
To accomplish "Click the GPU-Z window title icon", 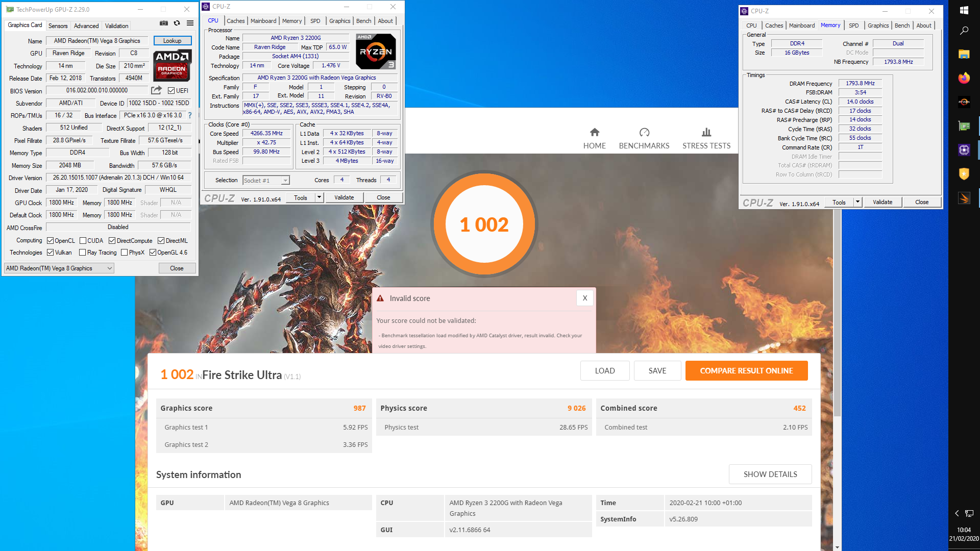I will pyautogui.click(x=10, y=9).
